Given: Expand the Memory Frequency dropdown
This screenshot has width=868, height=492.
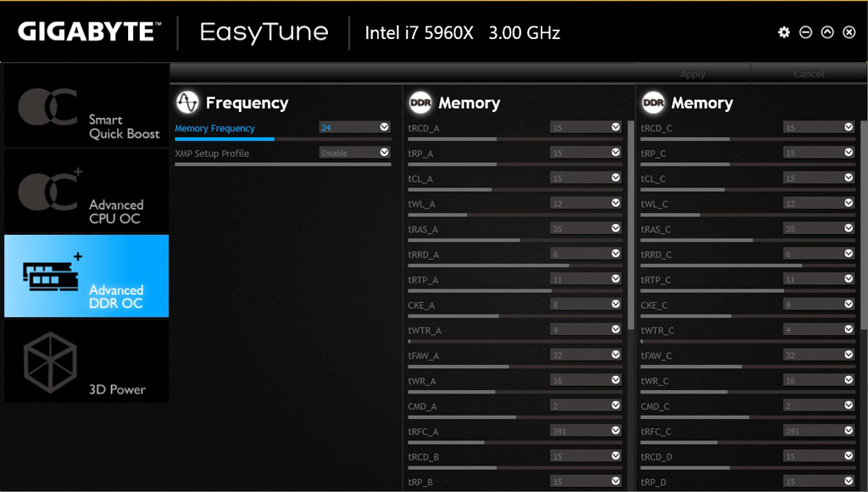Looking at the screenshot, I should tap(384, 127).
